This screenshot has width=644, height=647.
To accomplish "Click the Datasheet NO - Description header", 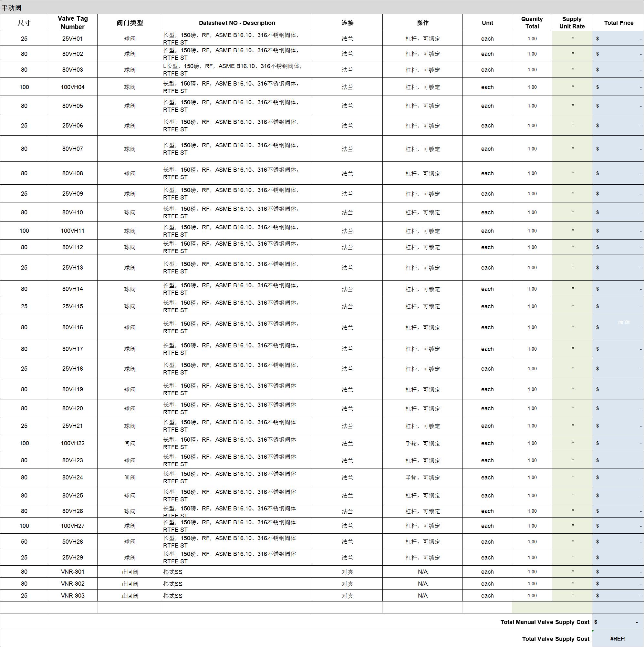I will point(236,23).
